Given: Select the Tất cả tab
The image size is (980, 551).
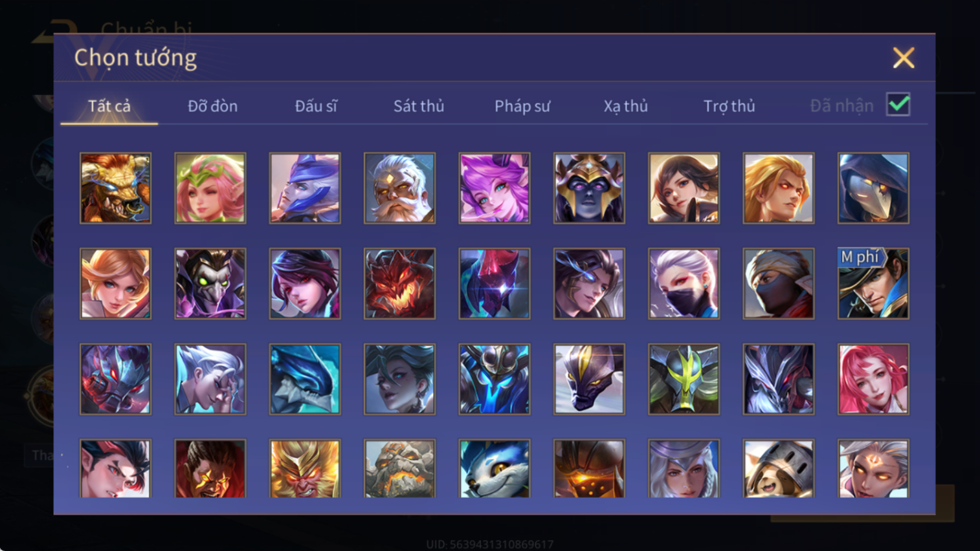Looking at the screenshot, I should pyautogui.click(x=109, y=106).
